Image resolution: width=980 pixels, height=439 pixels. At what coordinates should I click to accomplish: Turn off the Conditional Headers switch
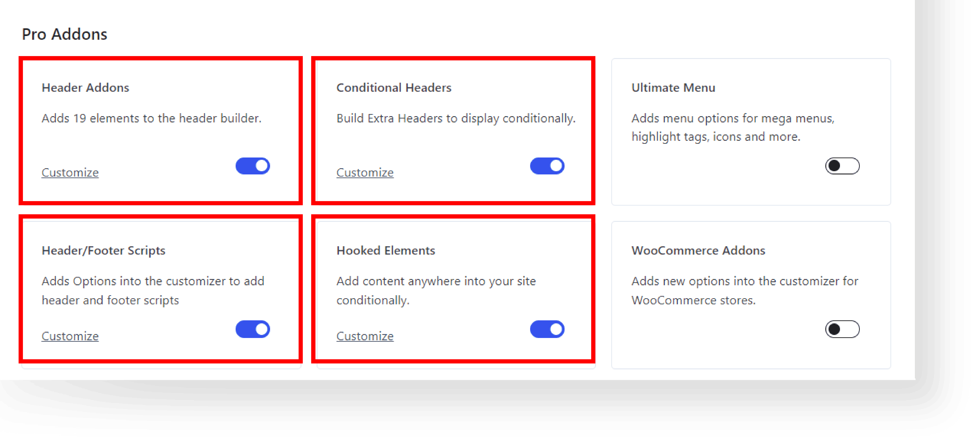[x=547, y=166]
